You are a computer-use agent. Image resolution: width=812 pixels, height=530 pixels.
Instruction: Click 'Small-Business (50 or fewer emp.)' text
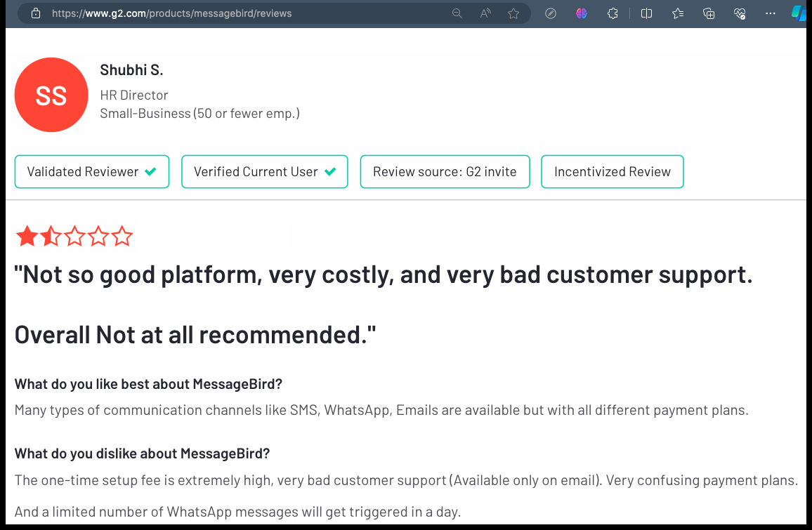tap(200, 113)
